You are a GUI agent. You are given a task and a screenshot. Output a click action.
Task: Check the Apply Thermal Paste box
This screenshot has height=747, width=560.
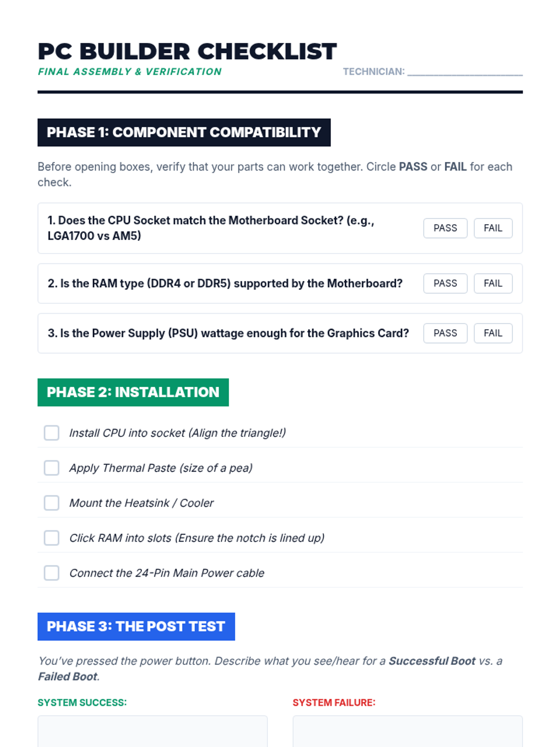[51, 468]
